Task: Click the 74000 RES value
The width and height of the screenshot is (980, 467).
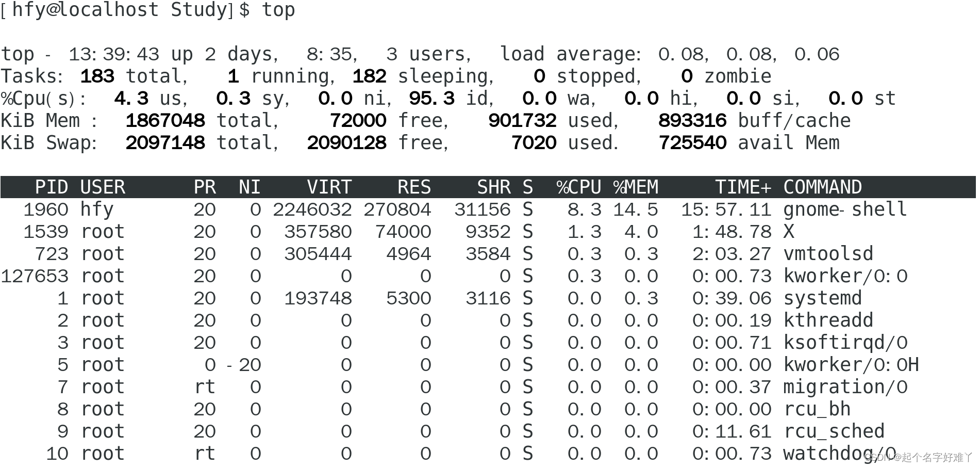Action: 403,232
